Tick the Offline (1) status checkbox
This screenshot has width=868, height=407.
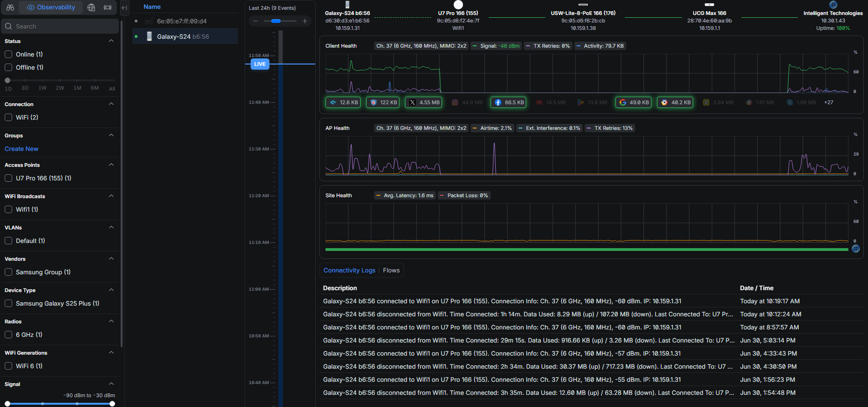click(x=8, y=67)
